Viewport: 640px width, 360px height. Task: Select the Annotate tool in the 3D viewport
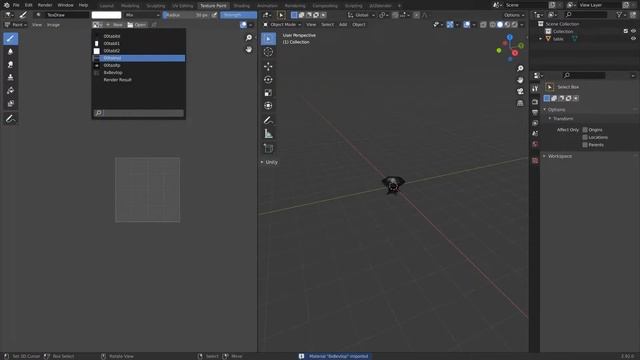coord(268,120)
